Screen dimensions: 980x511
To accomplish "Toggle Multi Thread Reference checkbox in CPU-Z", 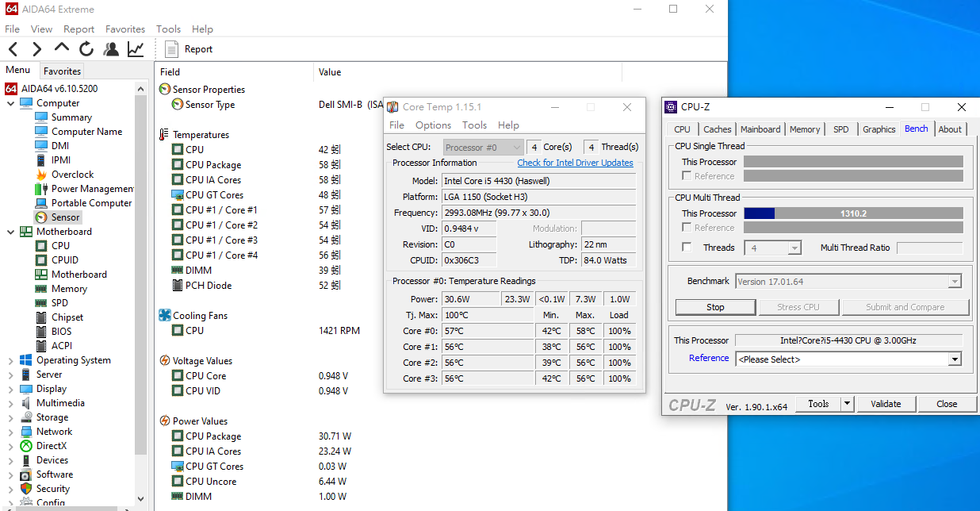I will 687,228.
